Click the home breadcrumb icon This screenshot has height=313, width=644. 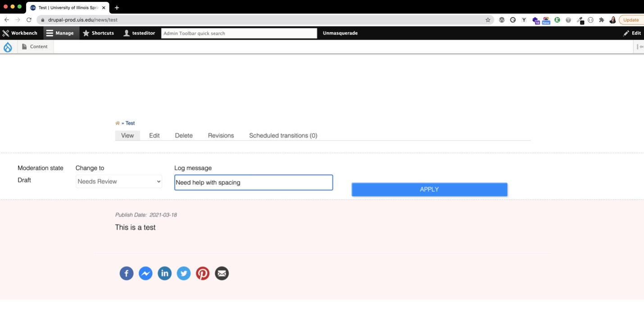pos(118,123)
